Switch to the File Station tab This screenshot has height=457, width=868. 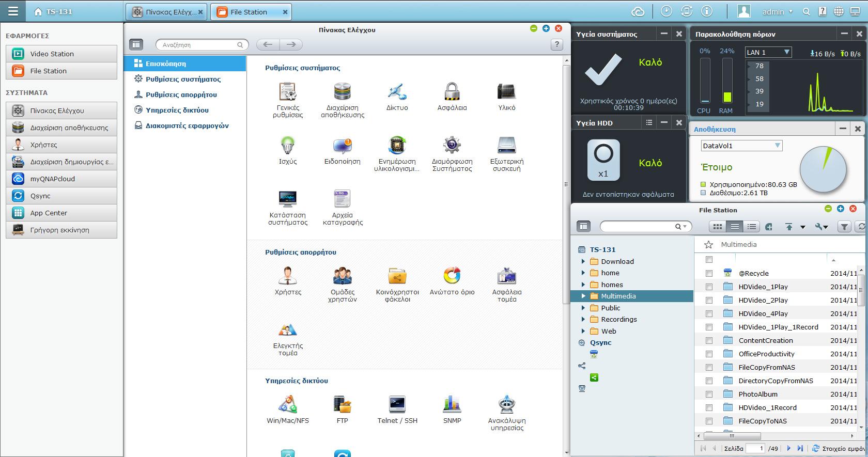[x=249, y=12]
